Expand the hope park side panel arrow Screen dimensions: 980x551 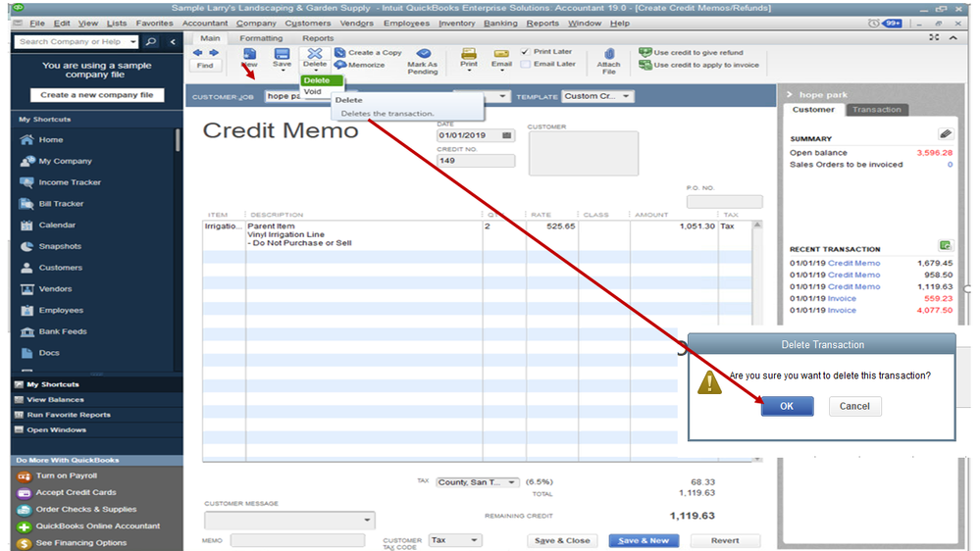point(790,95)
